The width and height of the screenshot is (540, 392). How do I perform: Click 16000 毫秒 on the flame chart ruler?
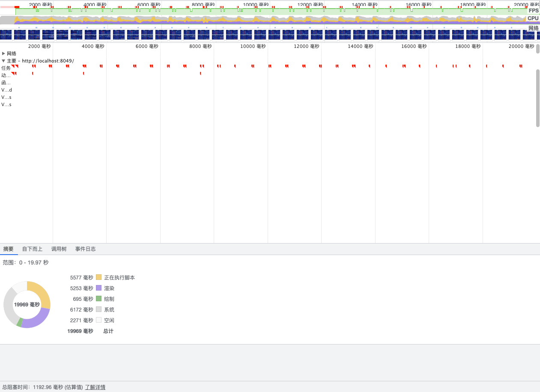(x=414, y=46)
